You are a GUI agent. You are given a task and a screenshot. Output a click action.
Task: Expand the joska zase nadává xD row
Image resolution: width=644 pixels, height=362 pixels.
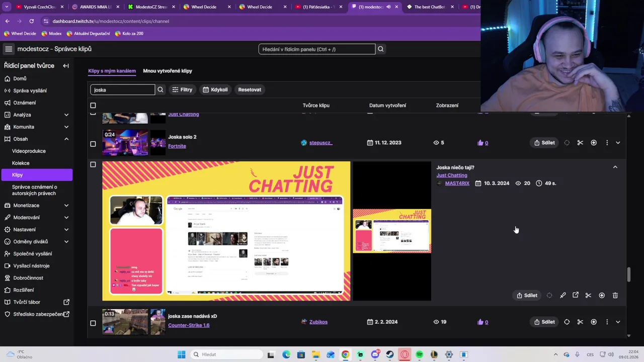point(618,322)
